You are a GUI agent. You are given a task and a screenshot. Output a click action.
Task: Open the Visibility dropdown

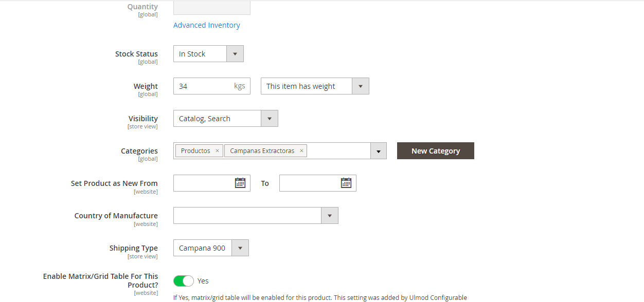(x=269, y=119)
